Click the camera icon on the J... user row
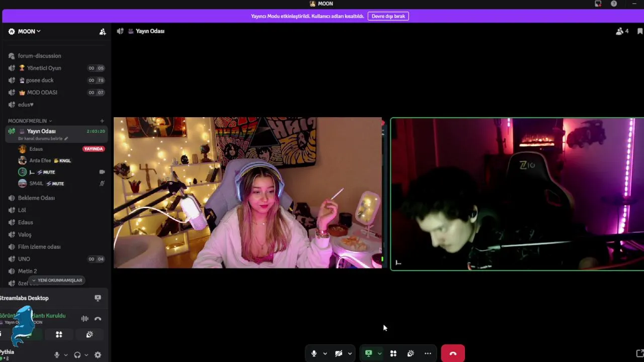This screenshot has width=644, height=362. [102, 172]
